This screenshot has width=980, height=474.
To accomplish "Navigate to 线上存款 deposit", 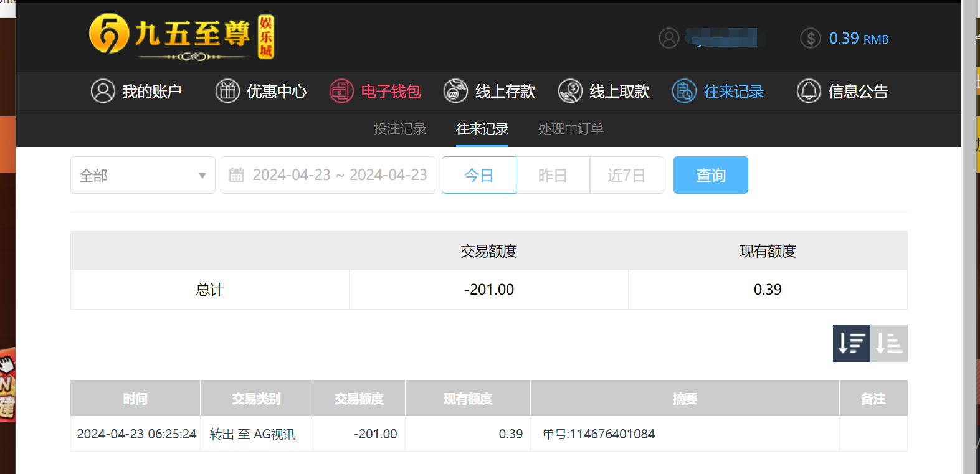I will 505,92.
